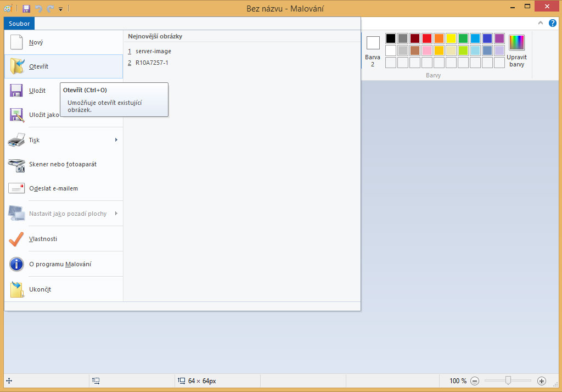The height and width of the screenshot is (392, 562).
Task: Click the Uložit jako icon
Action: [x=17, y=115]
